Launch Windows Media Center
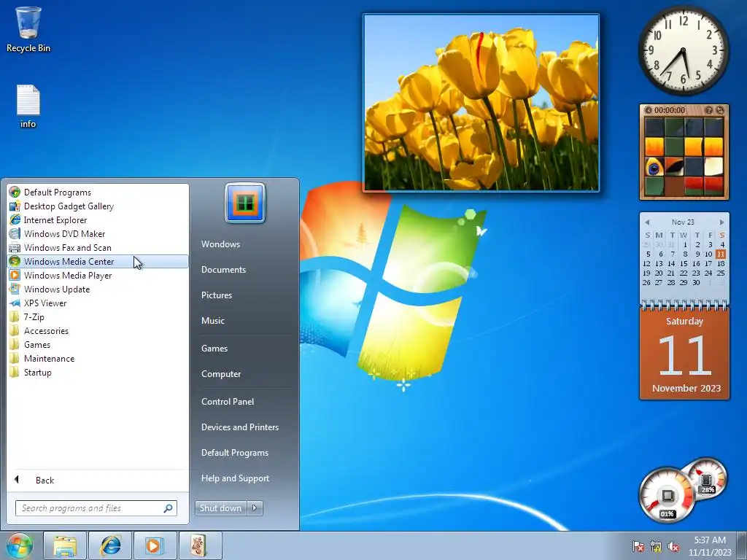Viewport: 747px width, 560px height. 98,262
